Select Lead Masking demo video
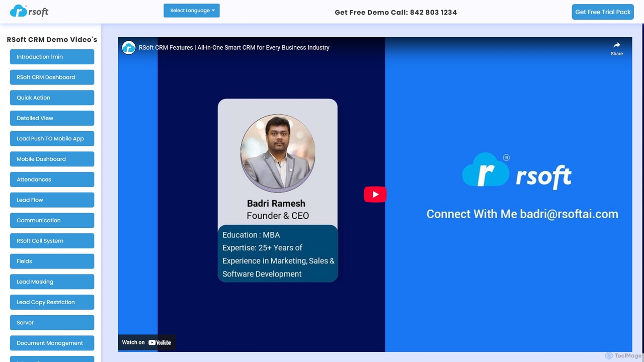The height and width of the screenshot is (362, 644). tap(52, 282)
